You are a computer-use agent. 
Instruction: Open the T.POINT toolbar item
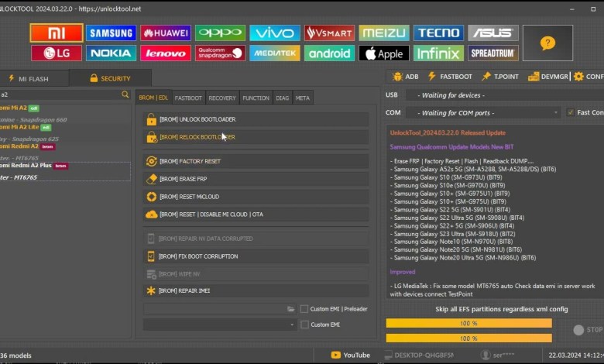[x=500, y=76]
